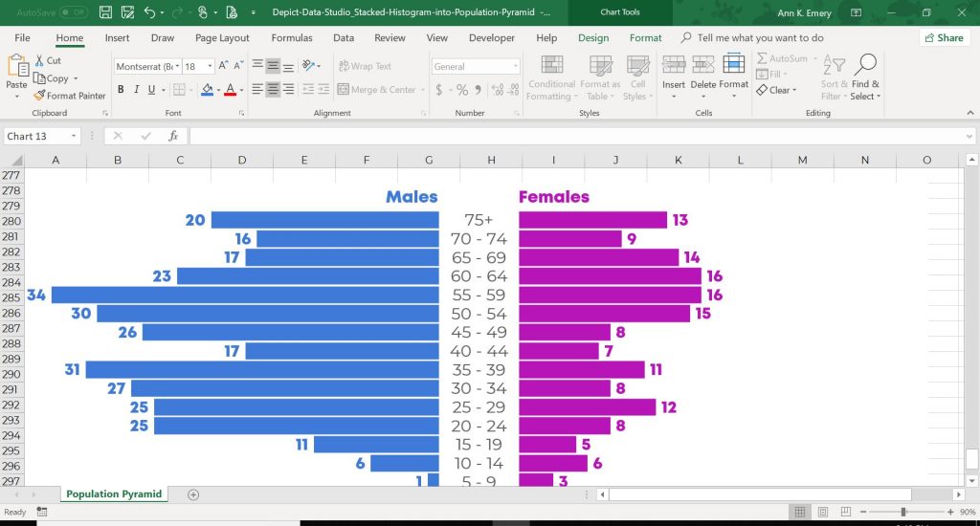Open Copy options dropdown arrow
The image size is (980, 526).
[x=76, y=78]
